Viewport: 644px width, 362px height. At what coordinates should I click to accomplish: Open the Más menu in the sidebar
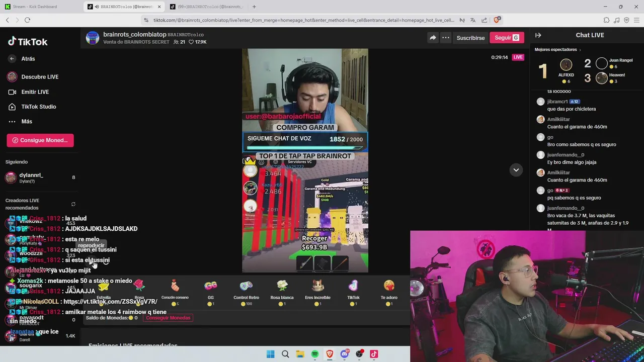(x=20, y=121)
